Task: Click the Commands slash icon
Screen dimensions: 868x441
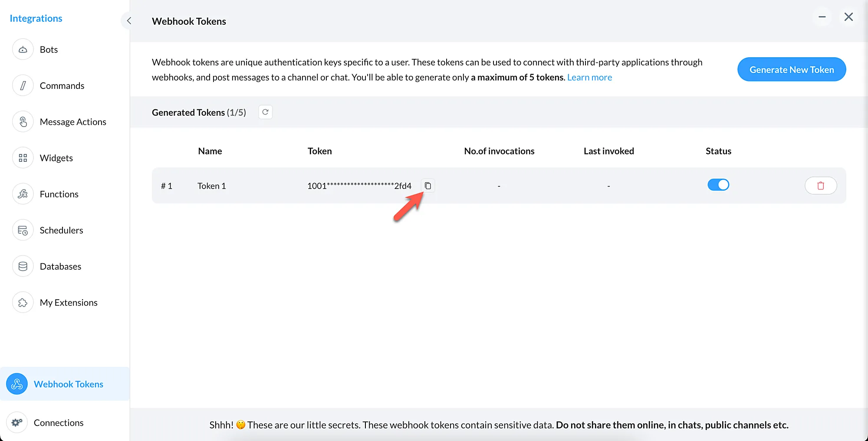Action: coord(23,85)
